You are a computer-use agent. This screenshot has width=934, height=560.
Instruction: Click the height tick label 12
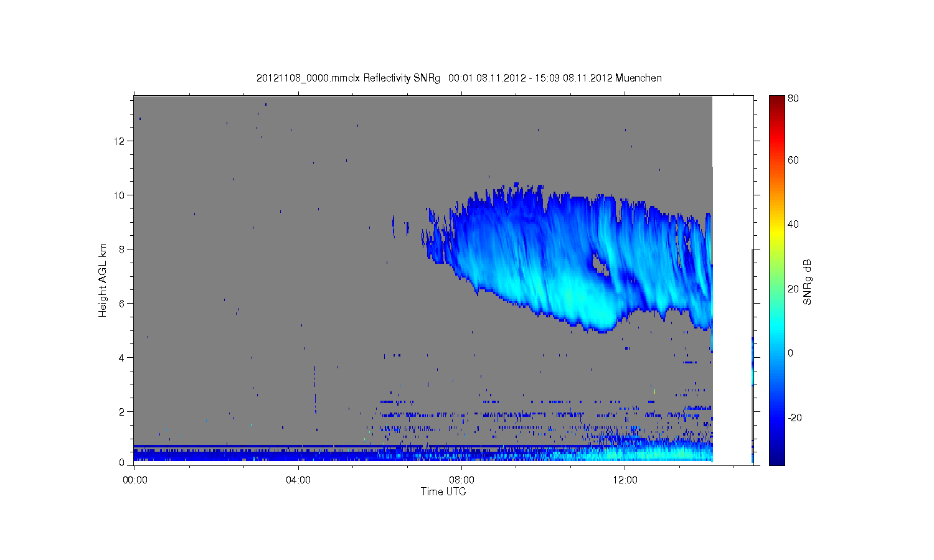[119, 141]
